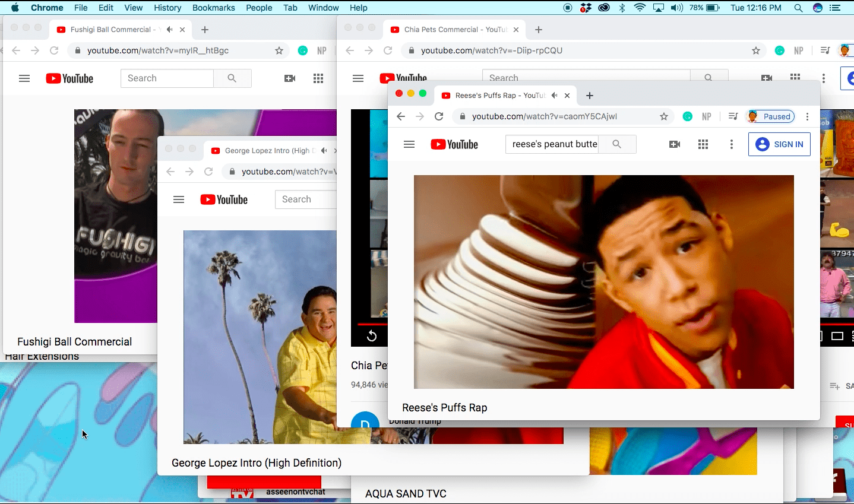Click YouTube logo in George Lopez window

click(224, 199)
